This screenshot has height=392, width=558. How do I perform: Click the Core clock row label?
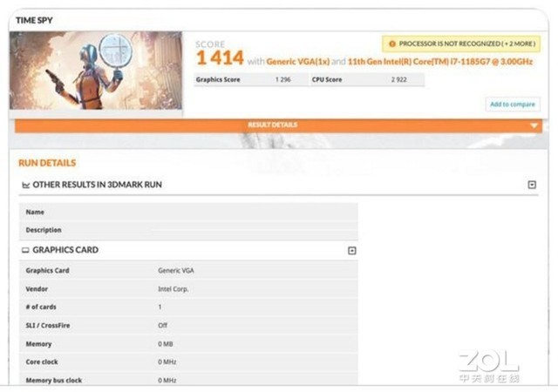(42, 362)
